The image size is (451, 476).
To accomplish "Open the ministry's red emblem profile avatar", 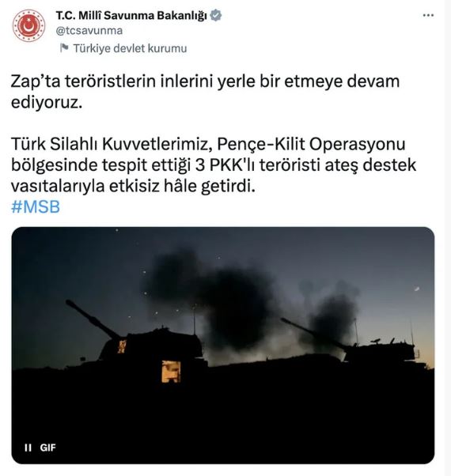I will (28, 25).
